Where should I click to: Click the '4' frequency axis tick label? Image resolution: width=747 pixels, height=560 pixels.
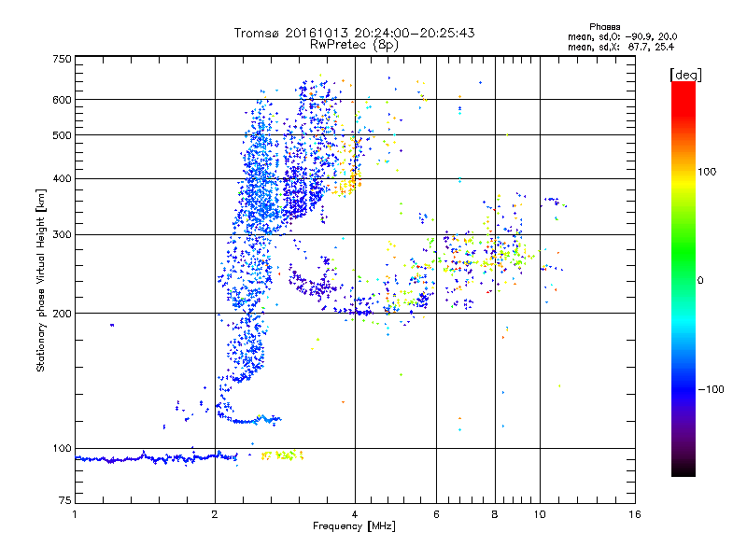[355, 514]
